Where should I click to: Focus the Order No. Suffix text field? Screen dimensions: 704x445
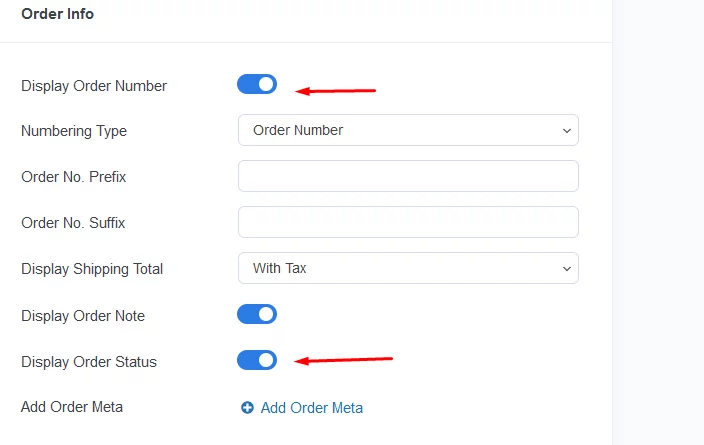(x=408, y=222)
